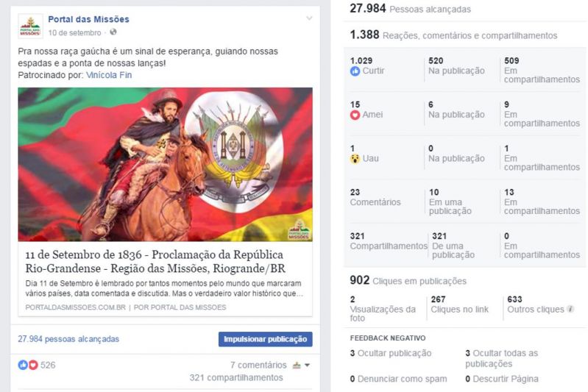Click the info icon beside Outros cliques

click(570, 309)
